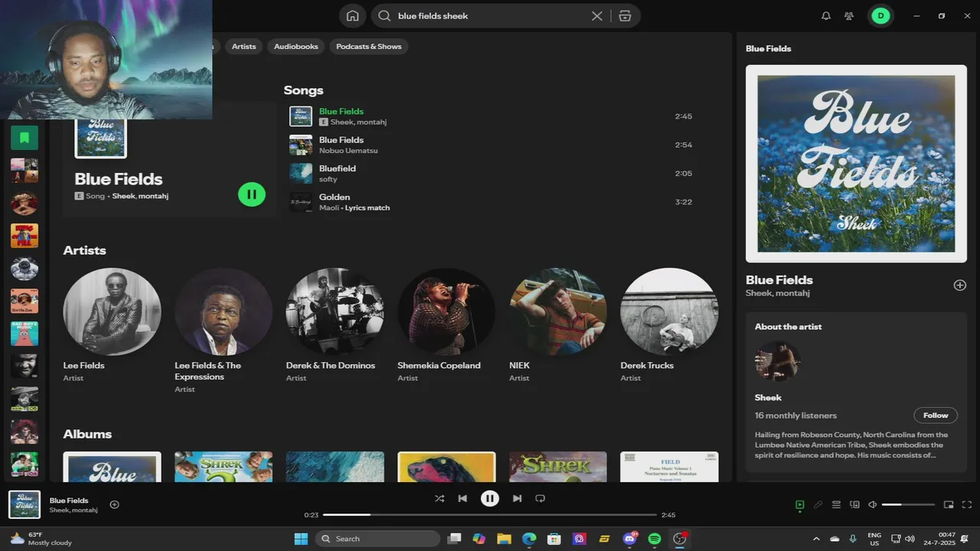Open File Explorer from the taskbar
The image size is (980, 551).
504,539
